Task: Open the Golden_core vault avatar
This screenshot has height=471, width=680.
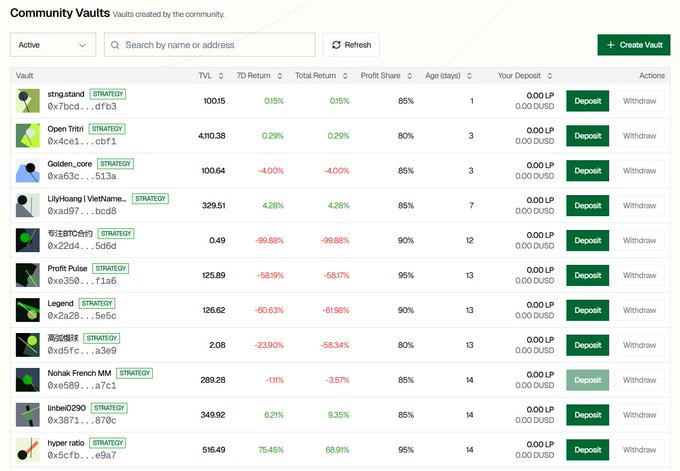Action: 28,170
